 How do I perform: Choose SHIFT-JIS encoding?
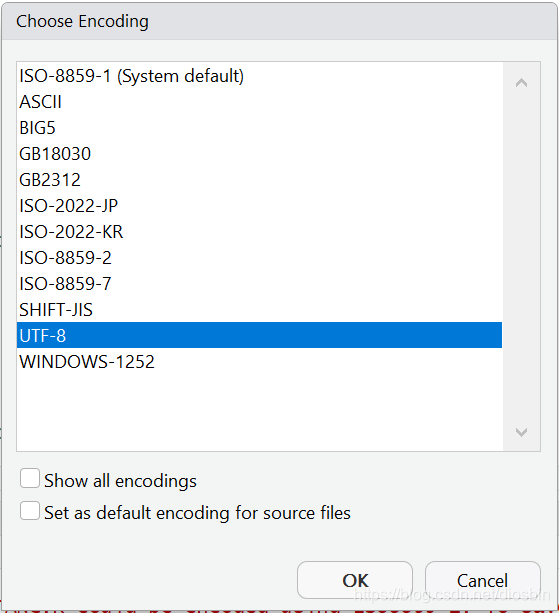[x=260, y=310]
